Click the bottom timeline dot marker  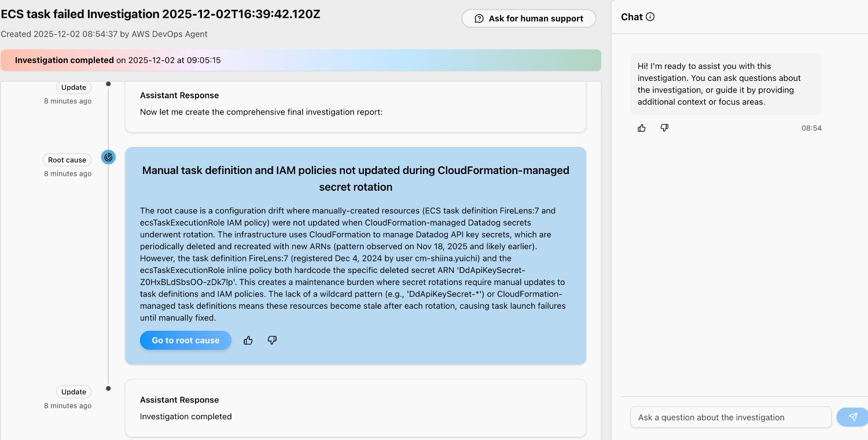(x=108, y=388)
